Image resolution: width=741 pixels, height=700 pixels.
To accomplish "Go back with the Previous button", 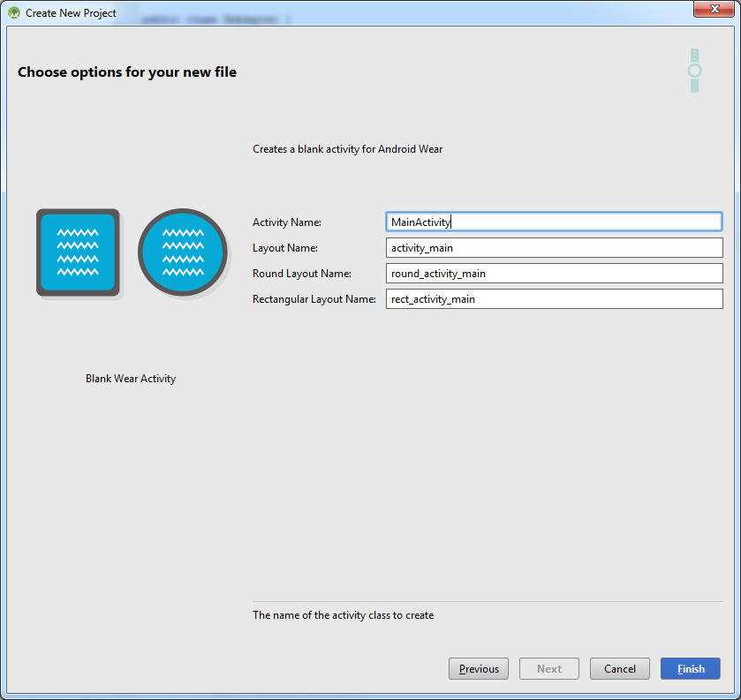I will (x=478, y=668).
